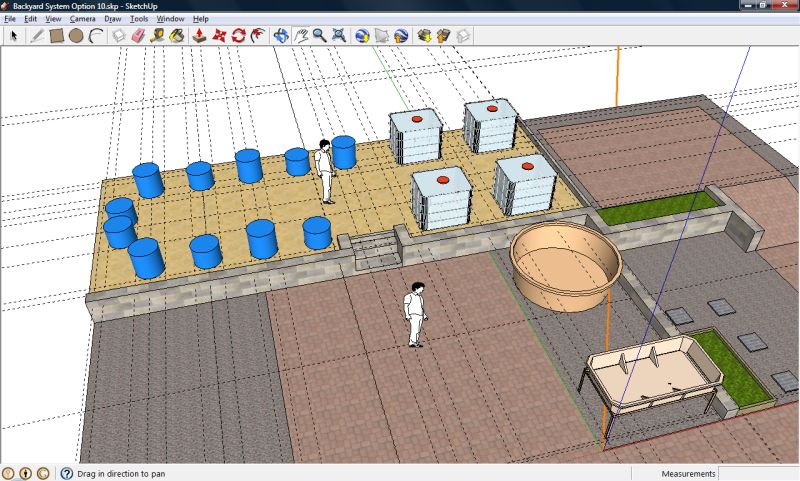Click the help question mark in status bar

[66, 473]
